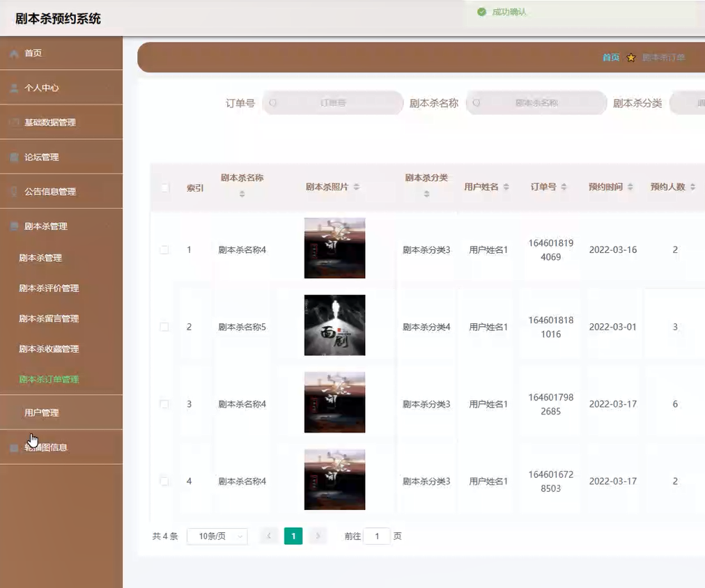705x588 pixels.
Task: Sort by 用户姓名 column arrows
Action: pyautogui.click(x=506, y=187)
